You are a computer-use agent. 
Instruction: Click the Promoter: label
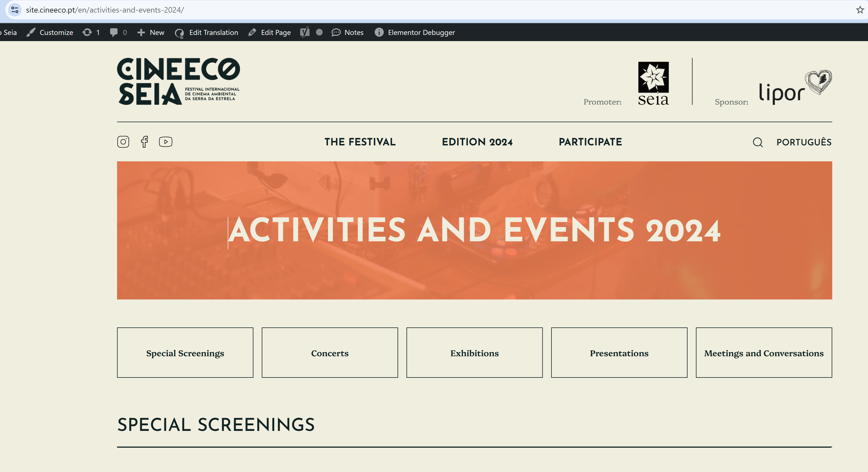[x=603, y=102]
